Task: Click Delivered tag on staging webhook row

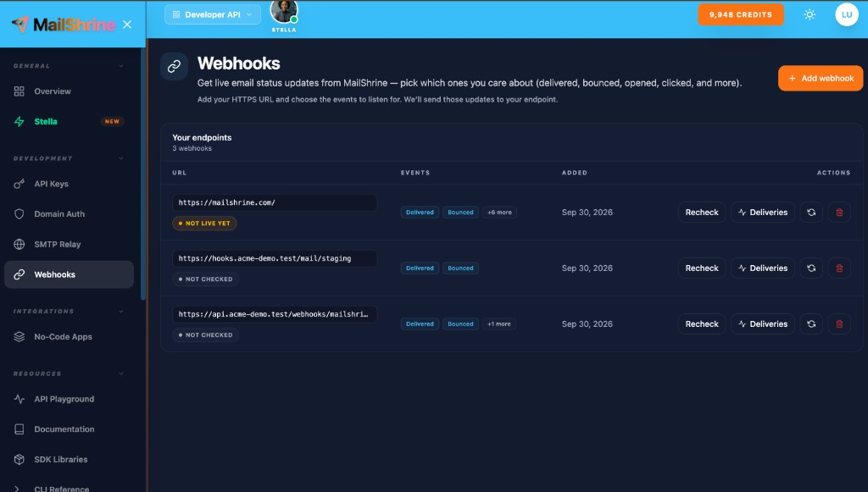Action: 420,268
